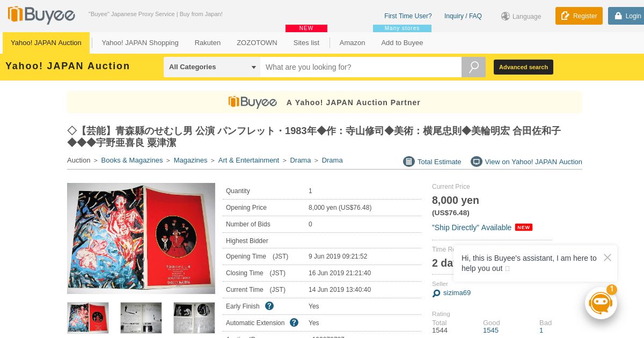This screenshot has height=338, width=644.
Task: Click the search input field
Action: click(x=361, y=67)
